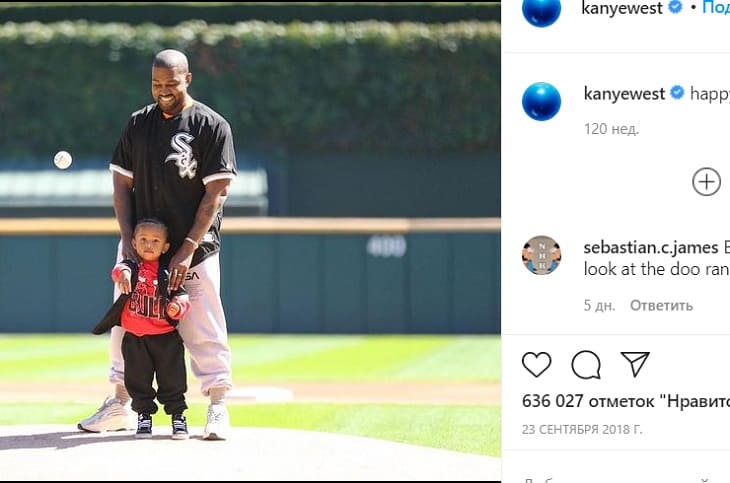Share post using paper plane icon
Screen dimensions: 730x483
635,364
